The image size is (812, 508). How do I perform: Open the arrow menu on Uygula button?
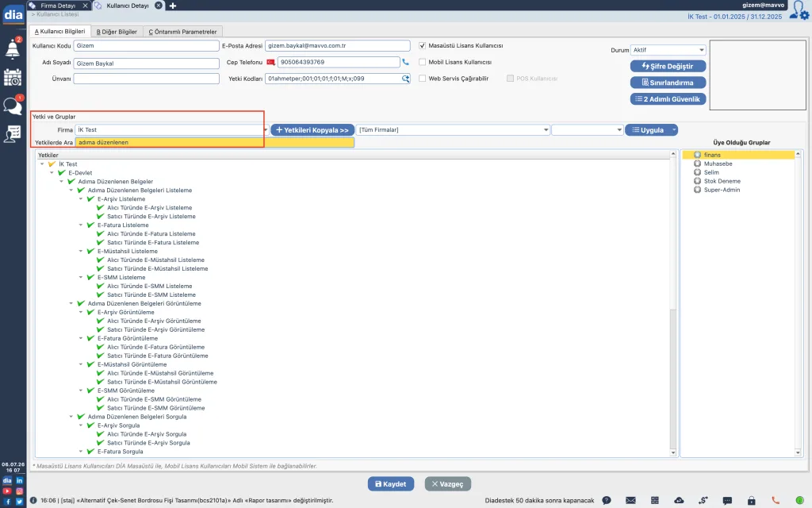tap(674, 130)
